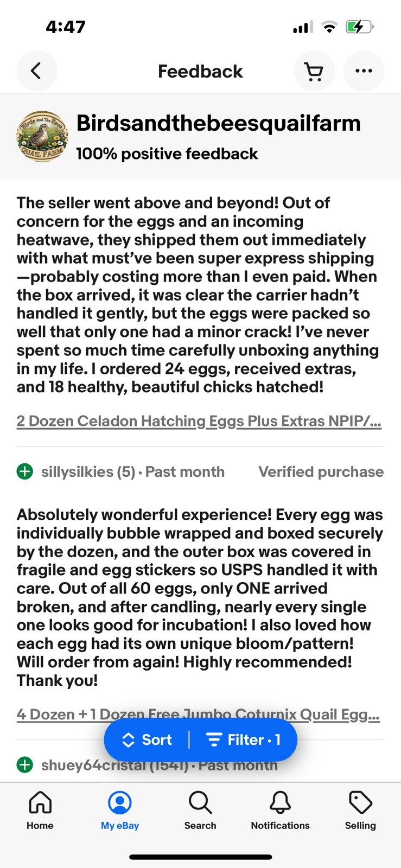Tap the Verified purchase label
The width and height of the screenshot is (401, 868).
click(x=321, y=472)
